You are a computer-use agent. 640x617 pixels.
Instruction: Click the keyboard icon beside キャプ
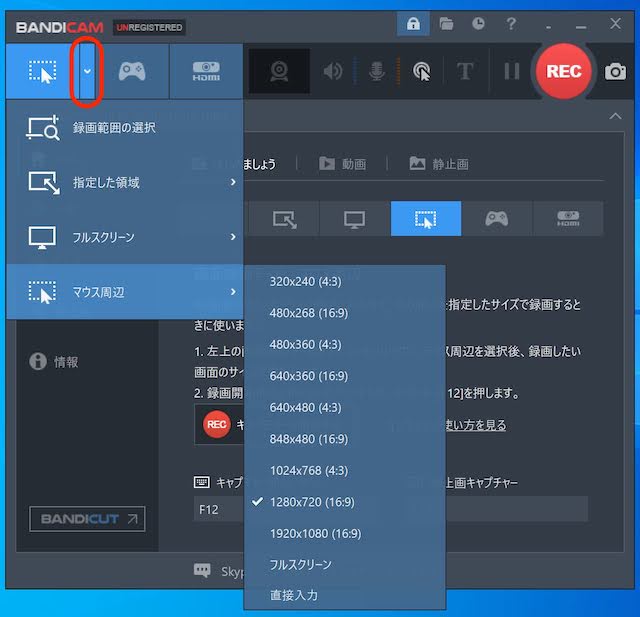pyautogui.click(x=202, y=482)
